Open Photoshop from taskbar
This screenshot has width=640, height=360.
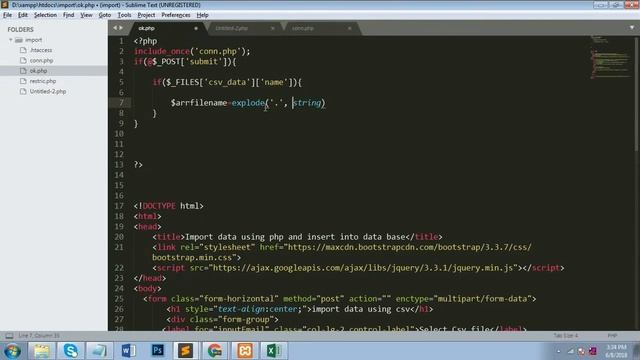pos(157,351)
